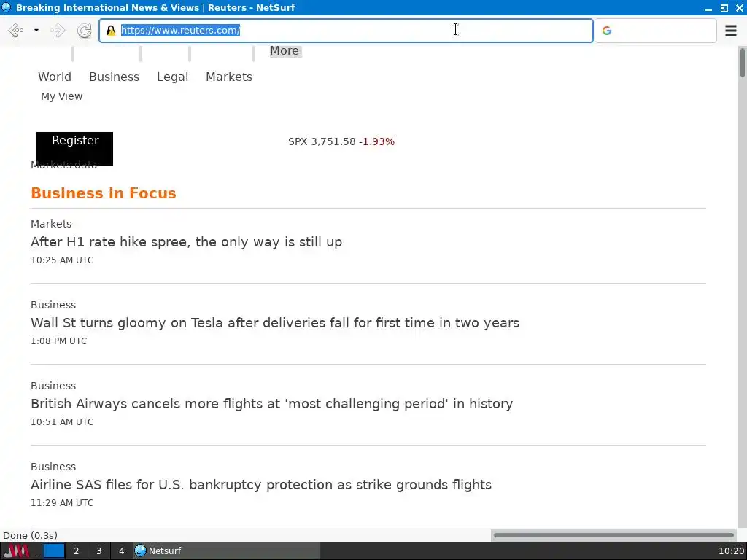
Task: Go to My View
Action: point(62,96)
